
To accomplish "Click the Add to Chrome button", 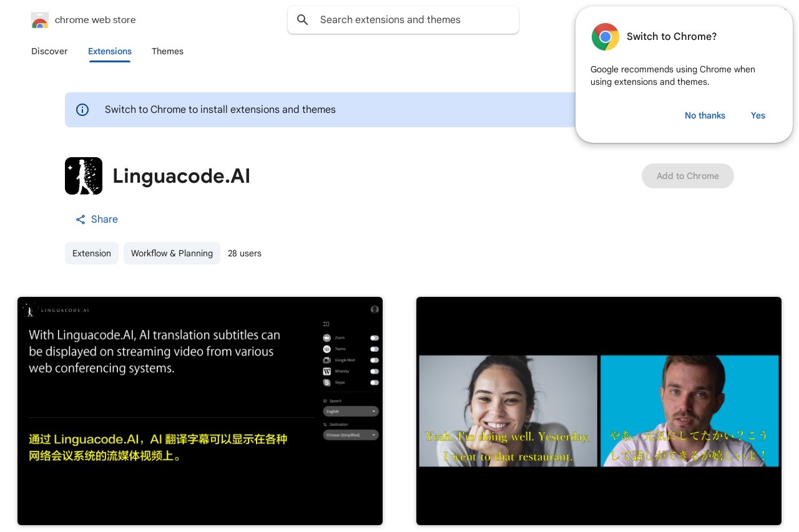I will (x=688, y=176).
